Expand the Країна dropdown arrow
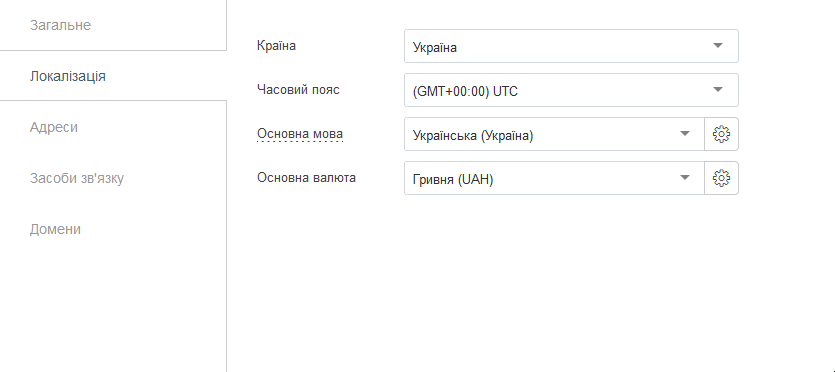 pos(718,46)
